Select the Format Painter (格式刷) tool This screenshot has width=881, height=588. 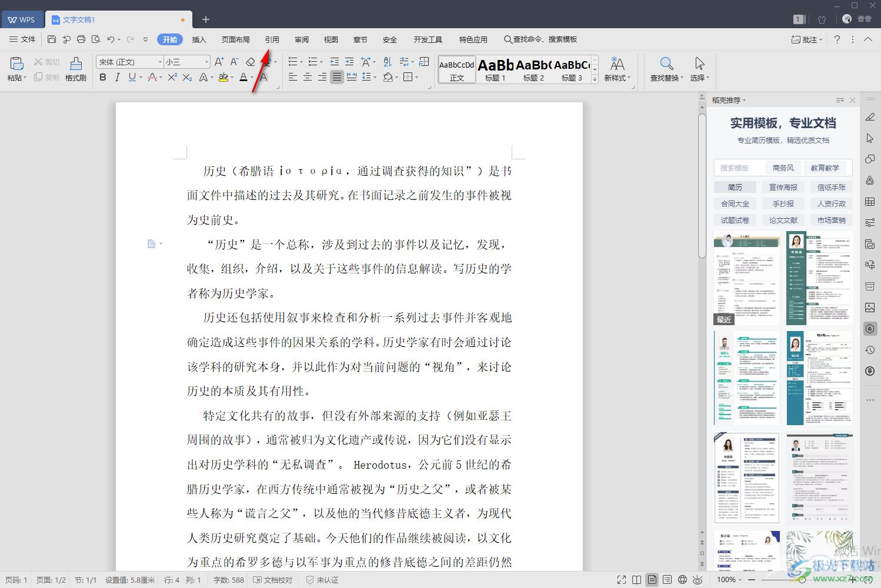click(76, 69)
